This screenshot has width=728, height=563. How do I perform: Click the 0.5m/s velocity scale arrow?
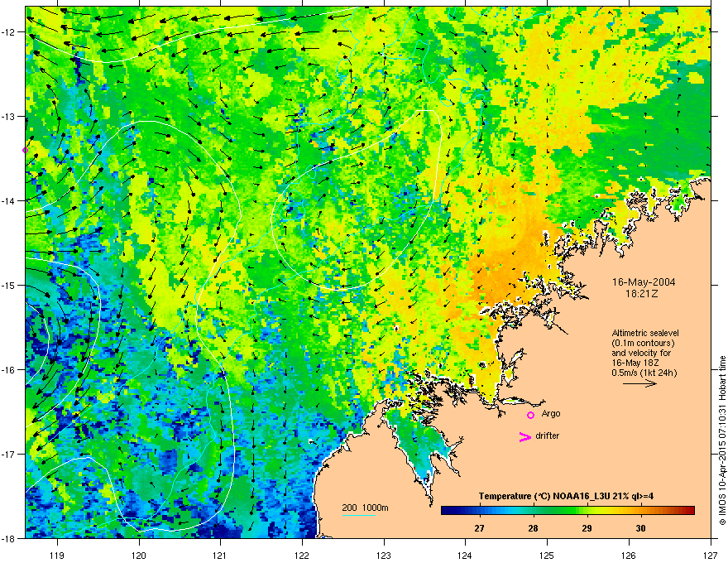[639, 383]
